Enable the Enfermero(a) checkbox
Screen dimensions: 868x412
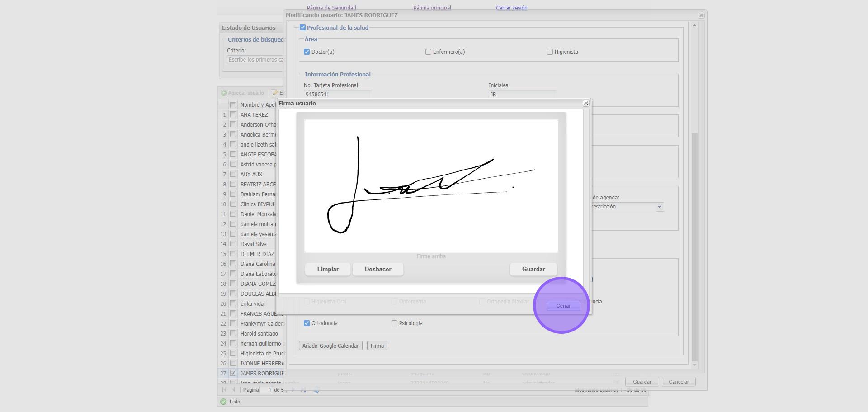(428, 52)
